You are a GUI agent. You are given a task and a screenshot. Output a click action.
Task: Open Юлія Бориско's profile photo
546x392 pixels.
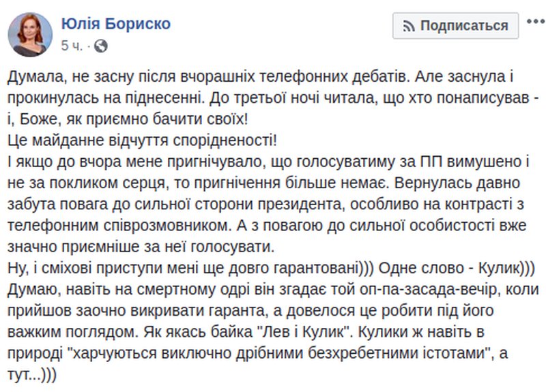(31, 34)
